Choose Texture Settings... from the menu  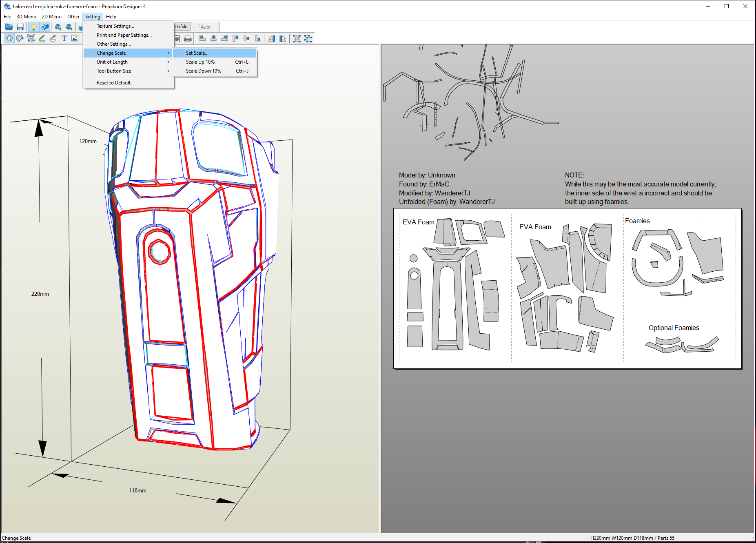129,26
